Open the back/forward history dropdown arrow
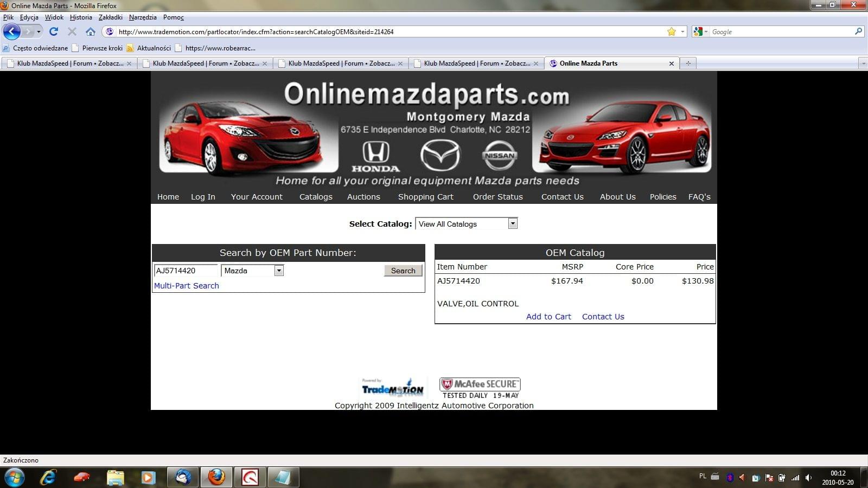Image resolution: width=868 pixels, height=488 pixels. point(39,31)
